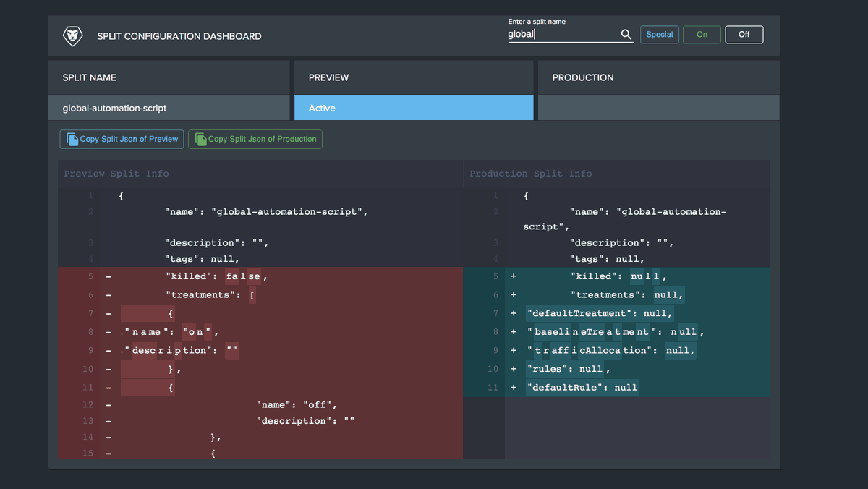Click the SPLIT NAME column header
868x489 pixels.
pos(169,77)
